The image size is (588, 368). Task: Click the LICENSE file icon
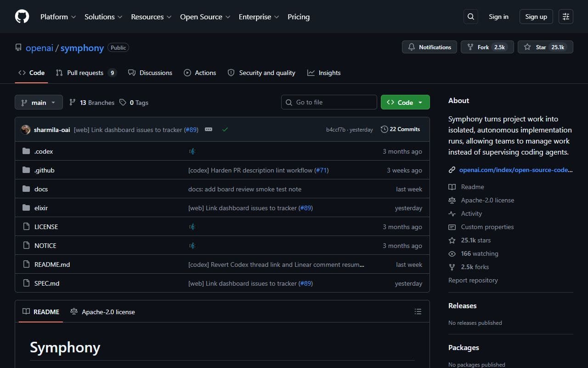point(26,227)
